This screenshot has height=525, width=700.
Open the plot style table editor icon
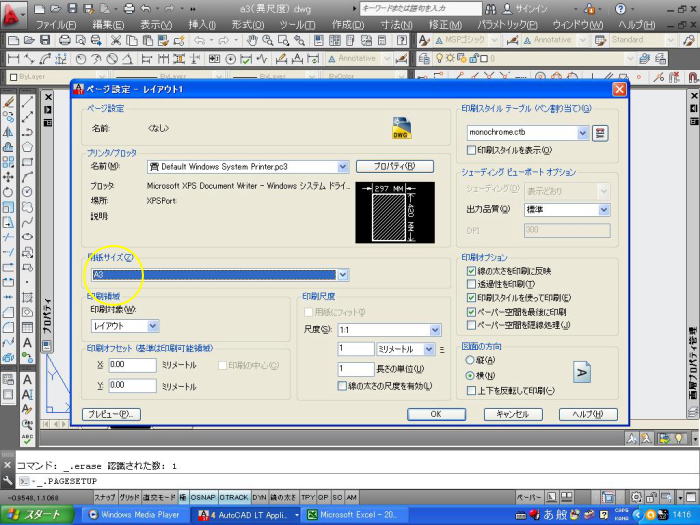(600, 133)
